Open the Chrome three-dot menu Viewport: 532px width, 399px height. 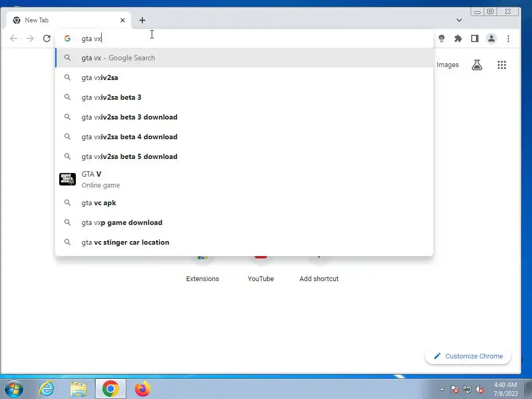[x=508, y=38]
